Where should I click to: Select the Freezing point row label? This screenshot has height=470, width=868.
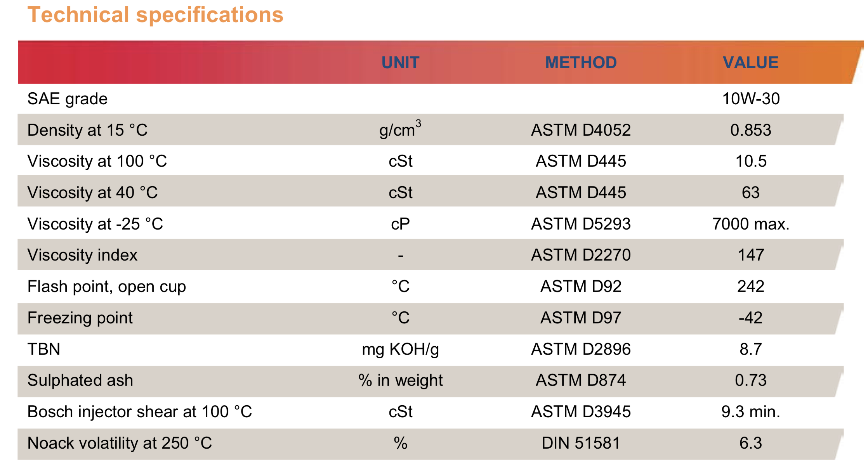(80, 318)
